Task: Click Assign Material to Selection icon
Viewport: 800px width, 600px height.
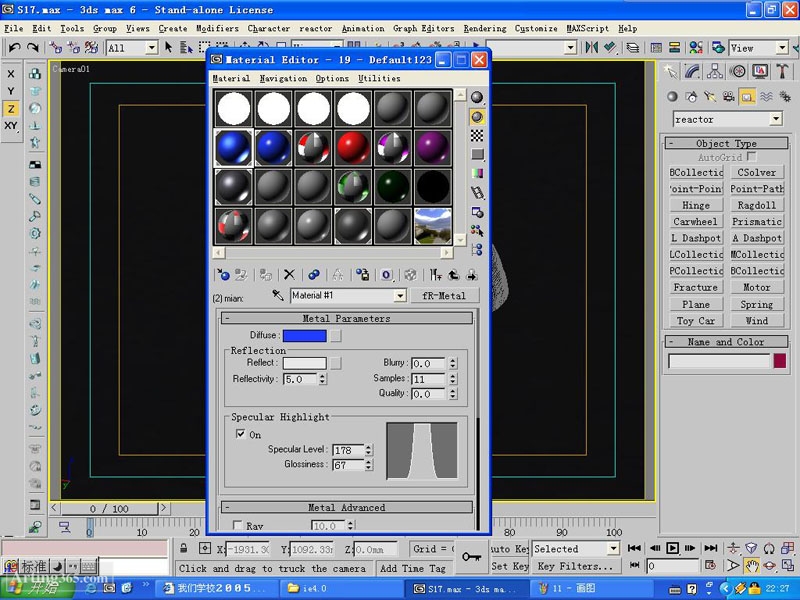Action: tap(265, 275)
